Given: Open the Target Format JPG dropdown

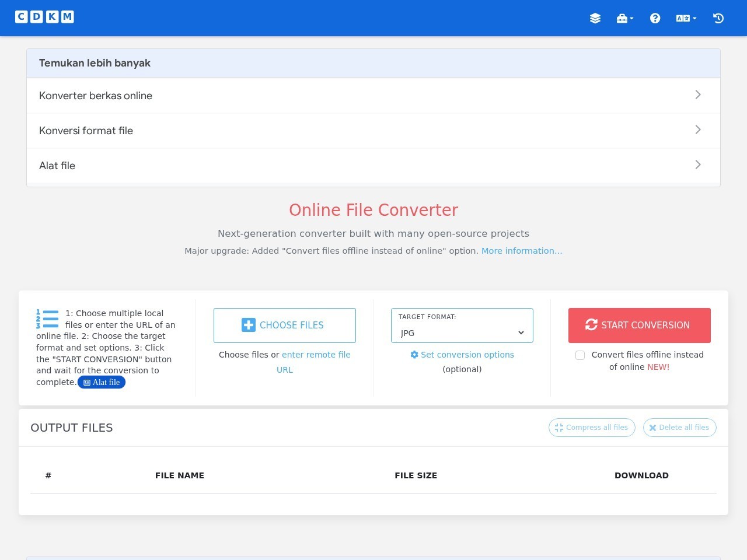Looking at the screenshot, I should [x=462, y=325].
